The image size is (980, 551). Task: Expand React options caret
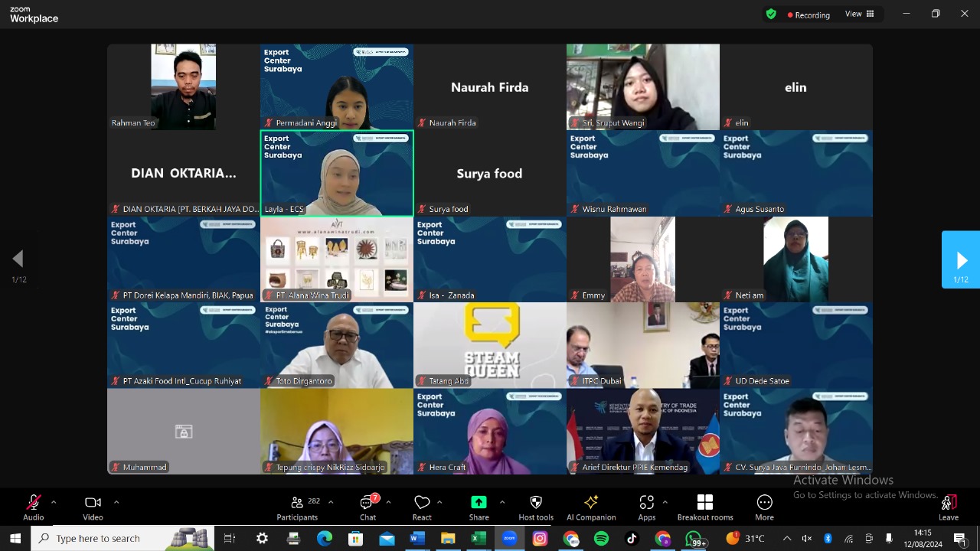(439, 502)
